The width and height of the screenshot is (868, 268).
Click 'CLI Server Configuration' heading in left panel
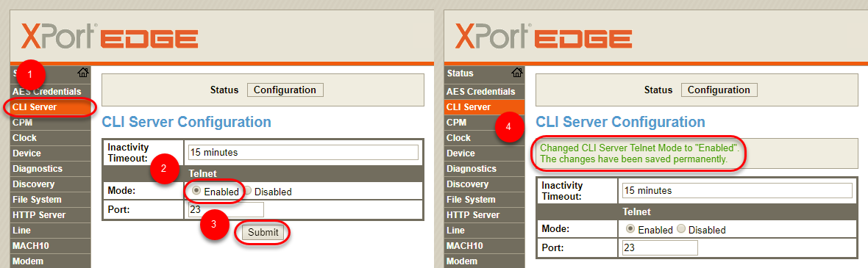[x=187, y=122]
